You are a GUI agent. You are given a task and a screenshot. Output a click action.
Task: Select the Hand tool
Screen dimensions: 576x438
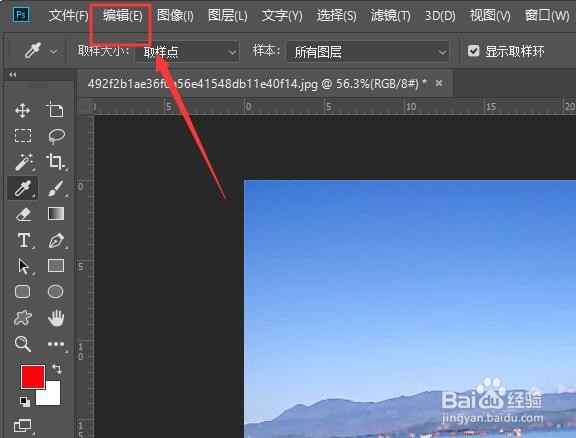pos(56,318)
